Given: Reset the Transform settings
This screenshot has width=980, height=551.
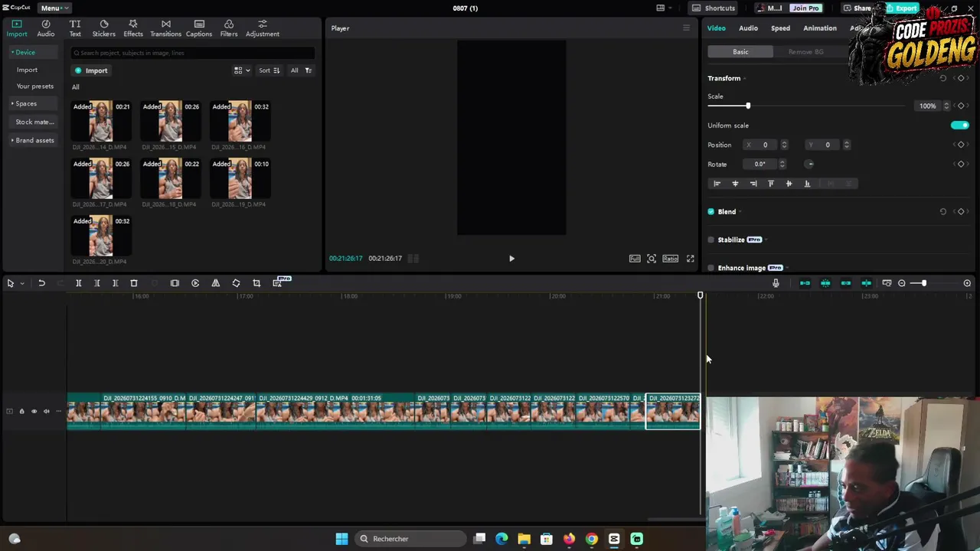Looking at the screenshot, I should tap(942, 78).
